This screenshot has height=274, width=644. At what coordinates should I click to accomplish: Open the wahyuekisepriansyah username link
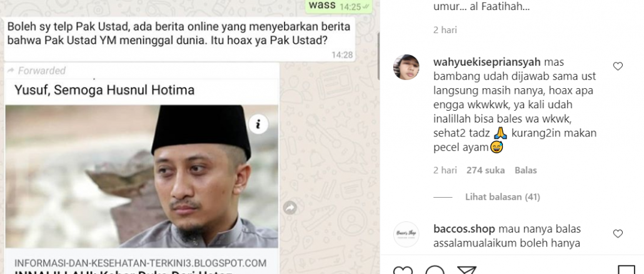(x=487, y=63)
